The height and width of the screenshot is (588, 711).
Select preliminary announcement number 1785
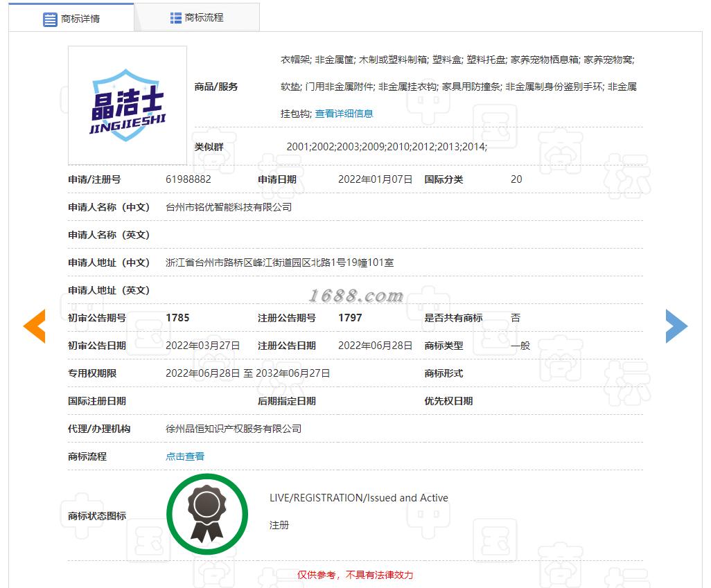177,318
